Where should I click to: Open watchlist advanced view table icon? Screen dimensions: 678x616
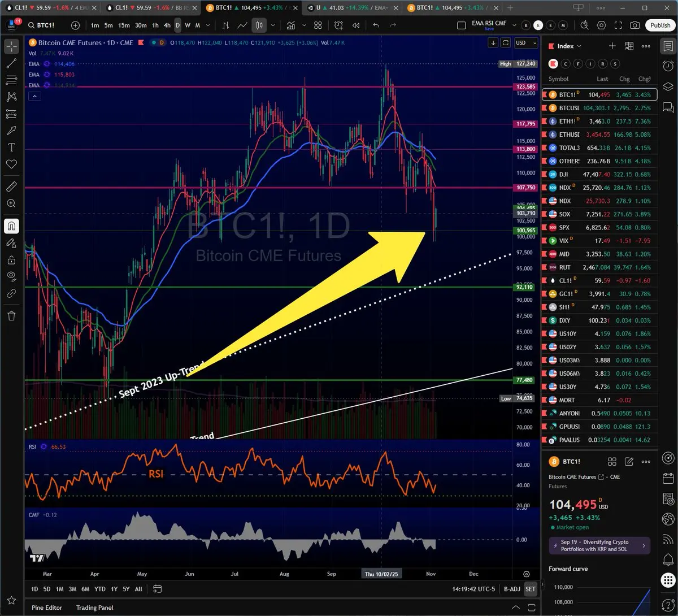pos(629,46)
